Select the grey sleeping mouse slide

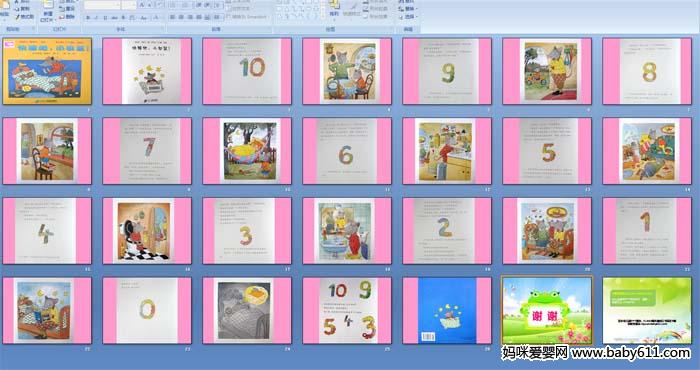click(x=247, y=311)
